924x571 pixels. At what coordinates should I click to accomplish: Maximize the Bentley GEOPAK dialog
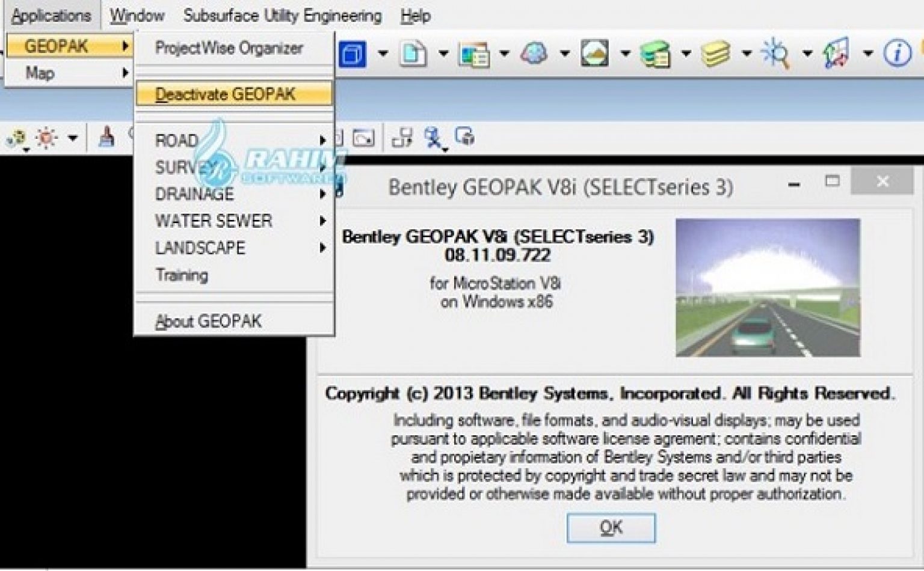click(833, 181)
